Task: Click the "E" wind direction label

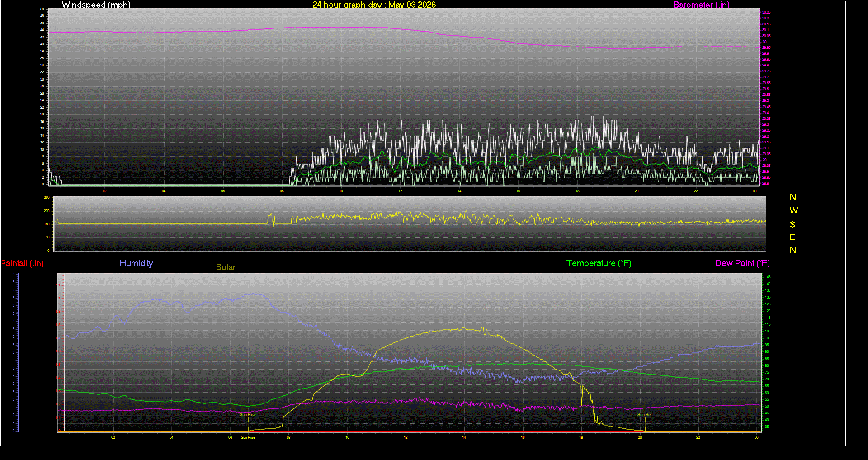Action: (793, 237)
